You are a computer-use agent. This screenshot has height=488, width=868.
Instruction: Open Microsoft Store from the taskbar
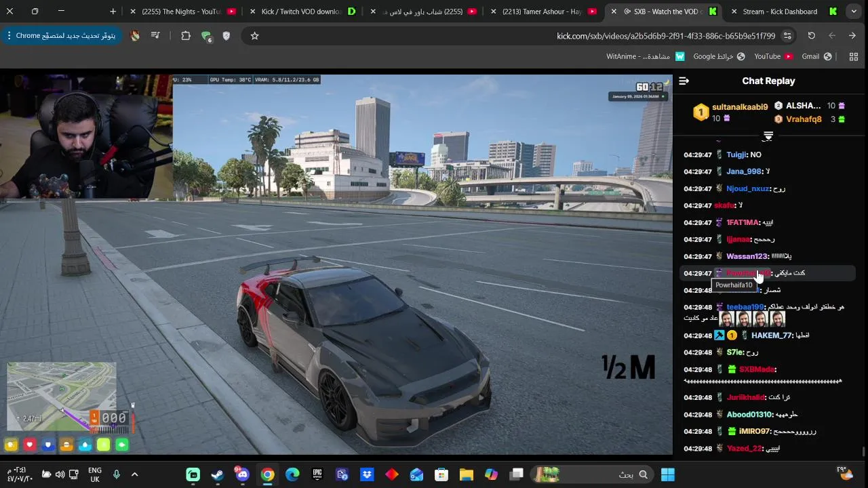point(441,474)
